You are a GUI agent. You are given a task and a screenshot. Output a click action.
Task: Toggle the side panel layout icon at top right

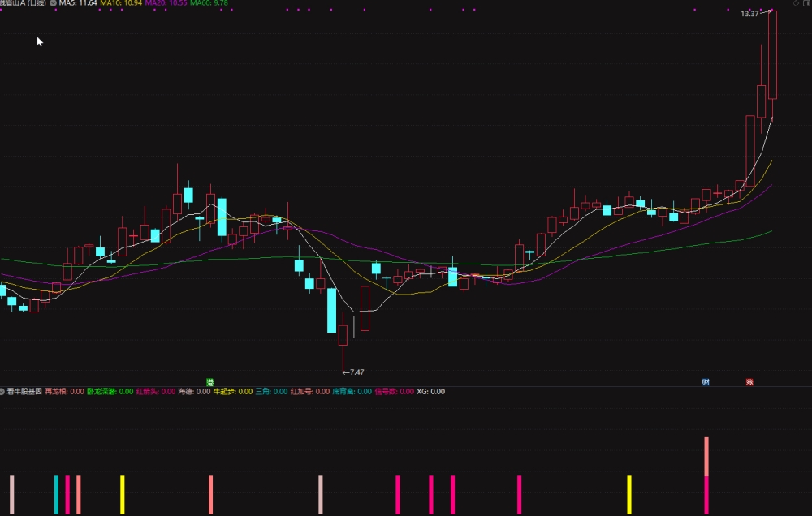coord(807,3)
